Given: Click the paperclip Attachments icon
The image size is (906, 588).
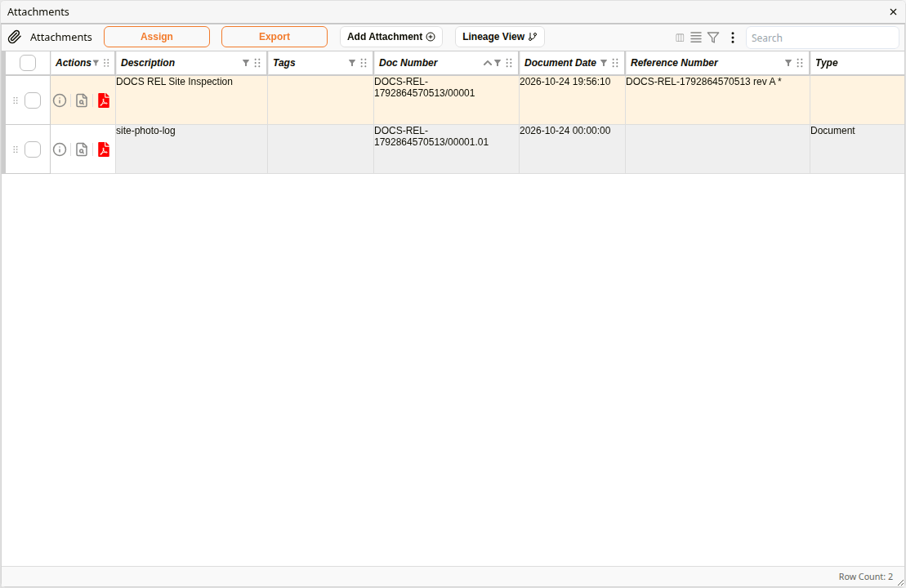Looking at the screenshot, I should coord(15,37).
